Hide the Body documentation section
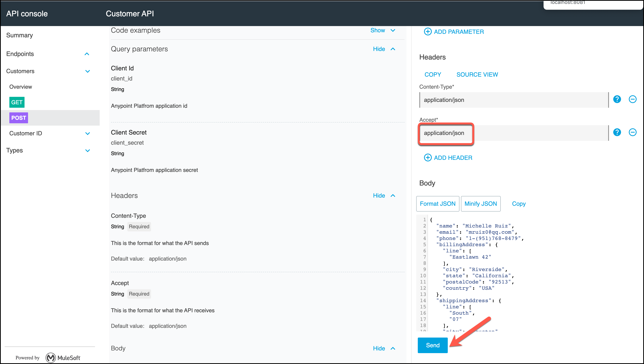Viewport: 644px width, 364px height. [x=384, y=348]
